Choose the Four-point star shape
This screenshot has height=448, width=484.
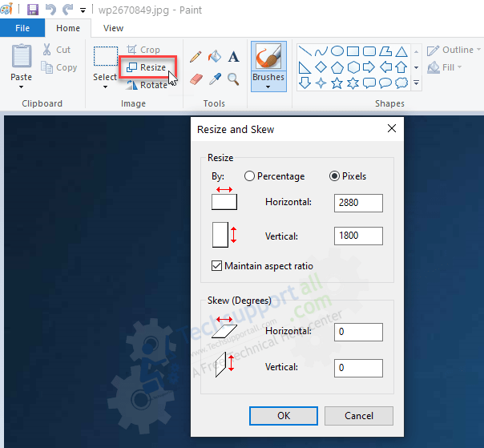coord(321,83)
